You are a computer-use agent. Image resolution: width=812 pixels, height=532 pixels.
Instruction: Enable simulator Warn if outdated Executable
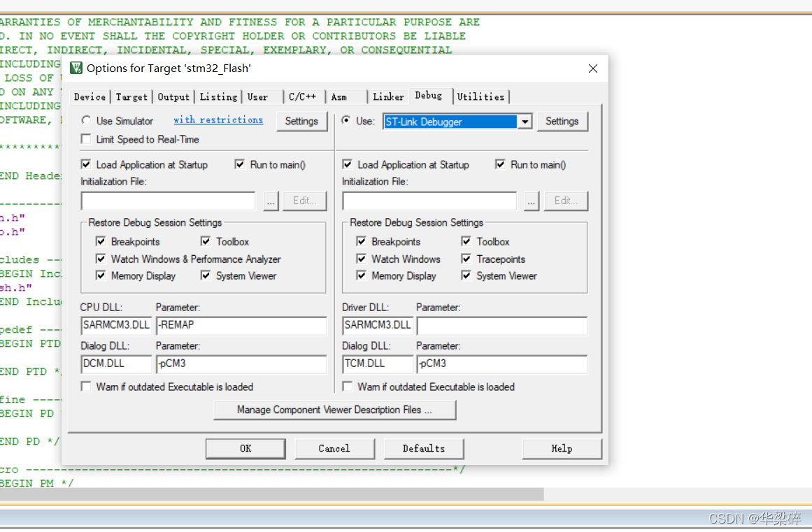tap(86, 387)
